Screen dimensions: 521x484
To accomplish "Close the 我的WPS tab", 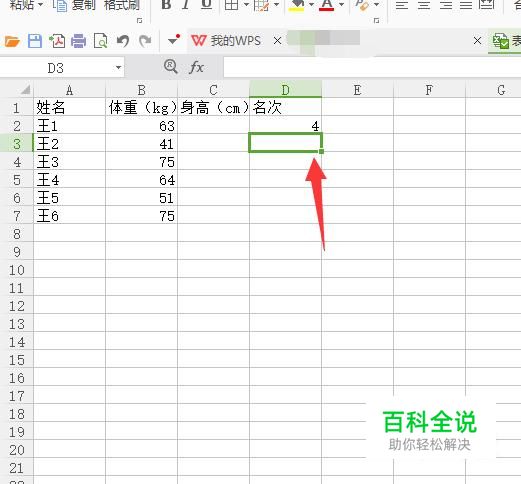I will coord(277,41).
